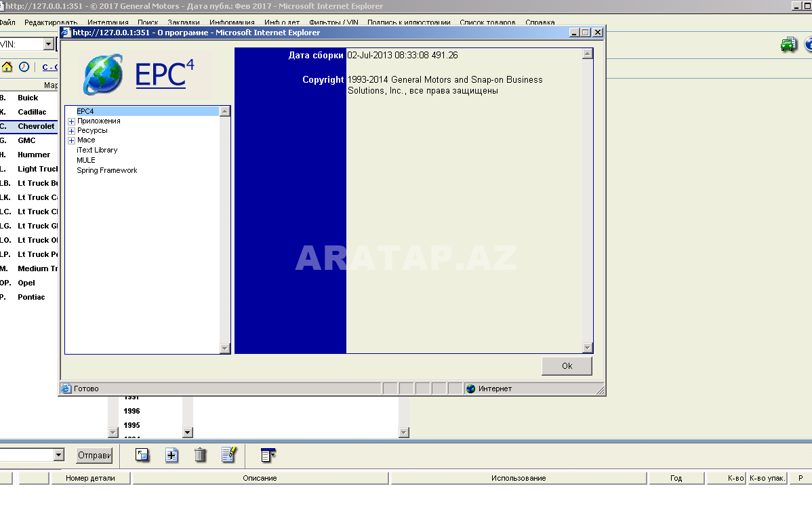Image resolution: width=812 pixels, height=518 pixels.
Task: Click the Использование column header
Action: (x=519, y=478)
